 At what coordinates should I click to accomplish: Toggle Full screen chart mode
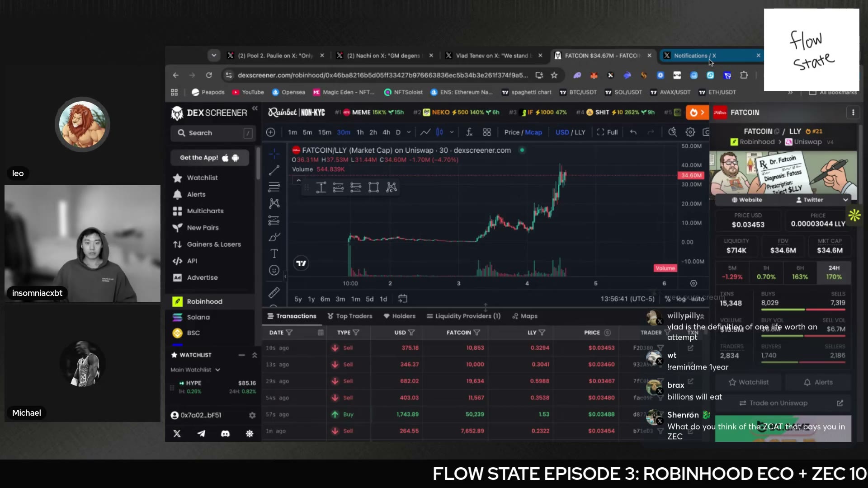[x=607, y=132]
